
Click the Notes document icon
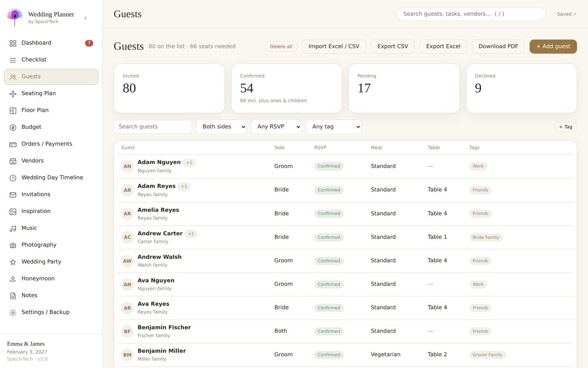point(13,295)
